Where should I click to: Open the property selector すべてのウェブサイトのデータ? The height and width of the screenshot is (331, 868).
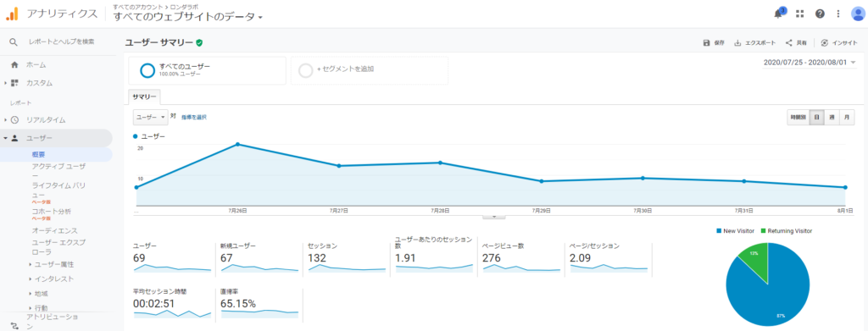(187, 17)
